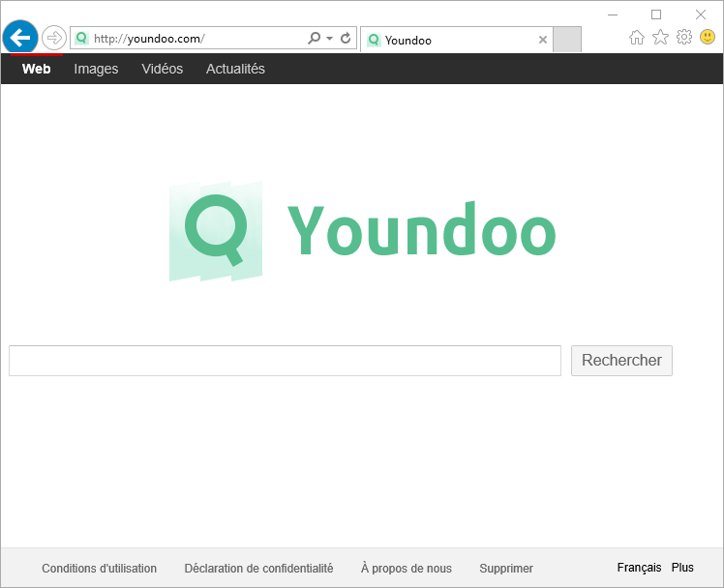Click the Supprimer footer link
This screenshot has width=724, height=588.
506,568
